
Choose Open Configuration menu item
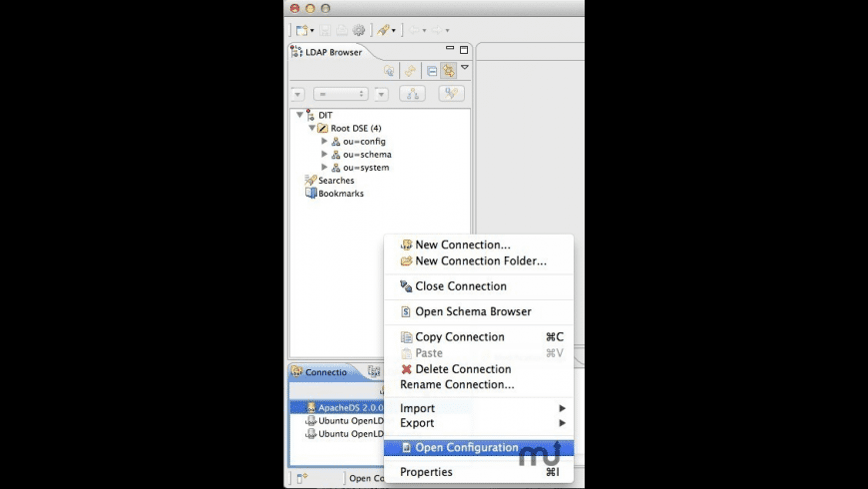point(478,447)
